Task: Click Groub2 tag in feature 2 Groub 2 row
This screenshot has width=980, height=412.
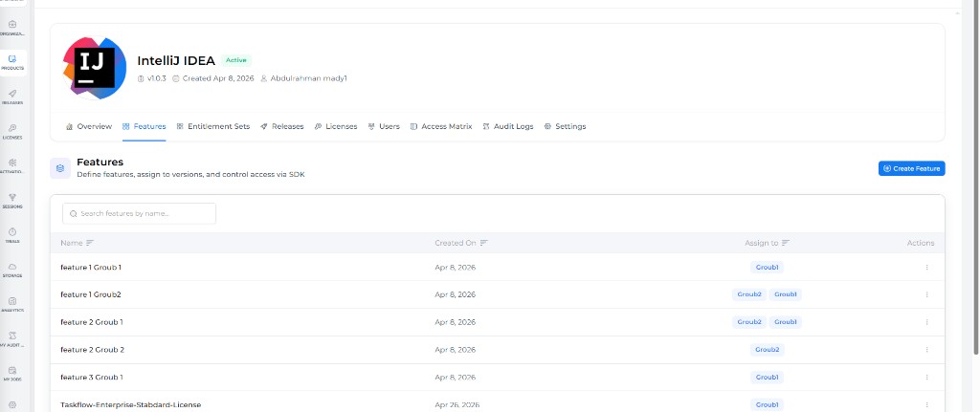Action: (x=767, y=350)
